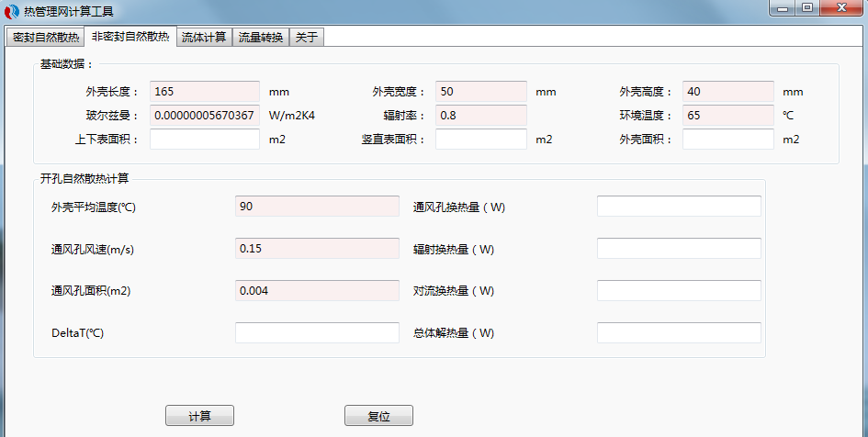This screenshot has width=868, height=437.
Task: Click the 通风孔换热量 ( W) label
Action: (x=459, y=207)
